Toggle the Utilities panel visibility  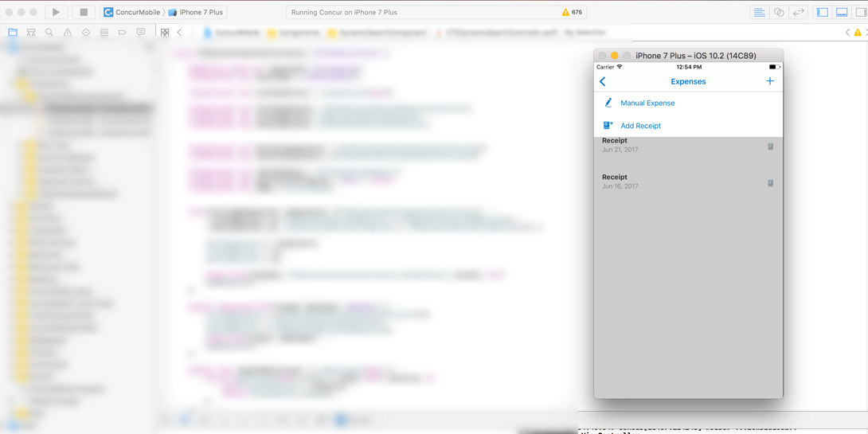[860, 12]
